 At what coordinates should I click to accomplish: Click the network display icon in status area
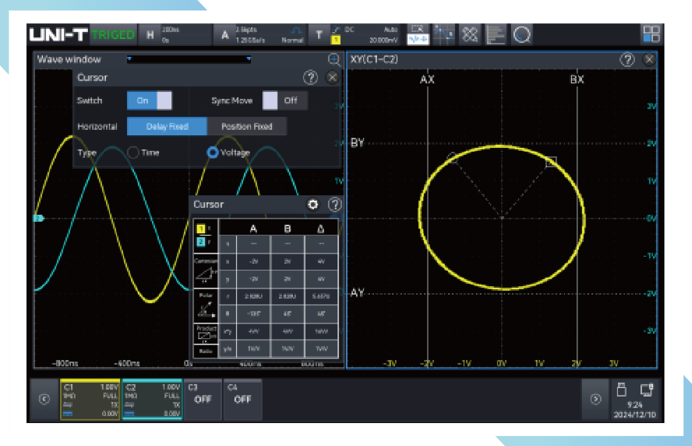(647, 390)
